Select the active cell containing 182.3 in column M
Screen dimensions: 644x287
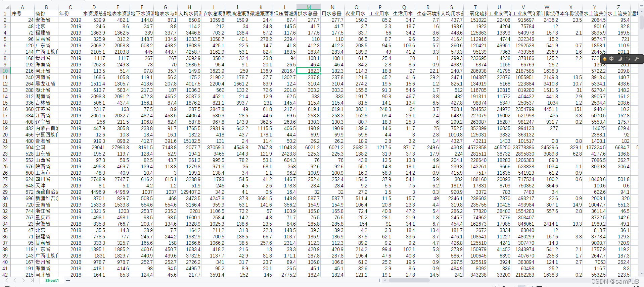point(309,71)
